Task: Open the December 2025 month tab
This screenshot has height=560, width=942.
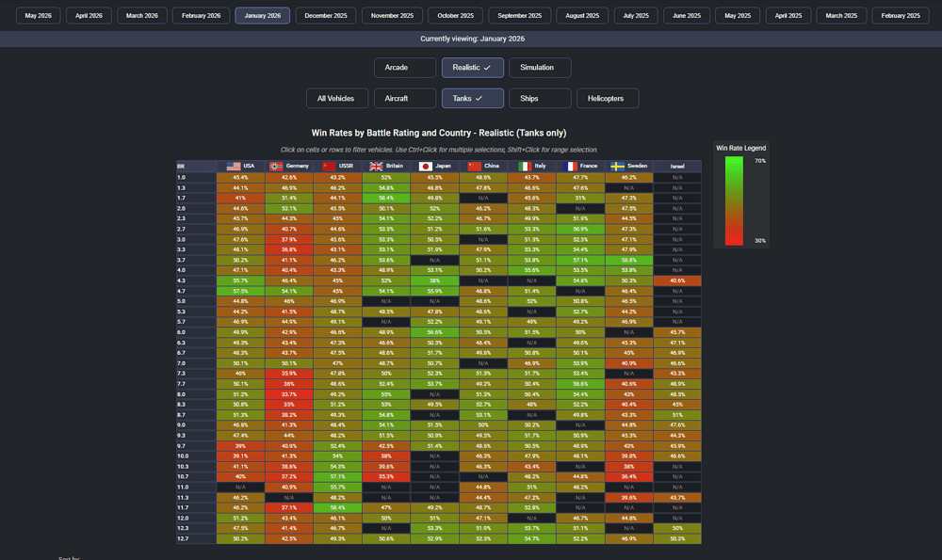Action: tap(326, 16)
